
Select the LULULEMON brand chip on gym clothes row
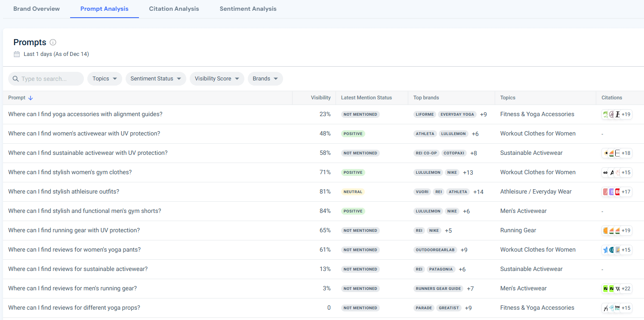tap(428, 172)
